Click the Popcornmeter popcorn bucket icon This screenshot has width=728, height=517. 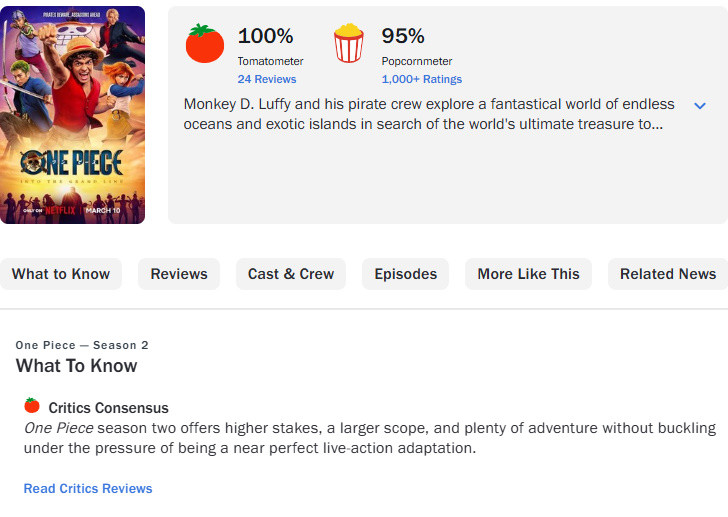[349, 44]
